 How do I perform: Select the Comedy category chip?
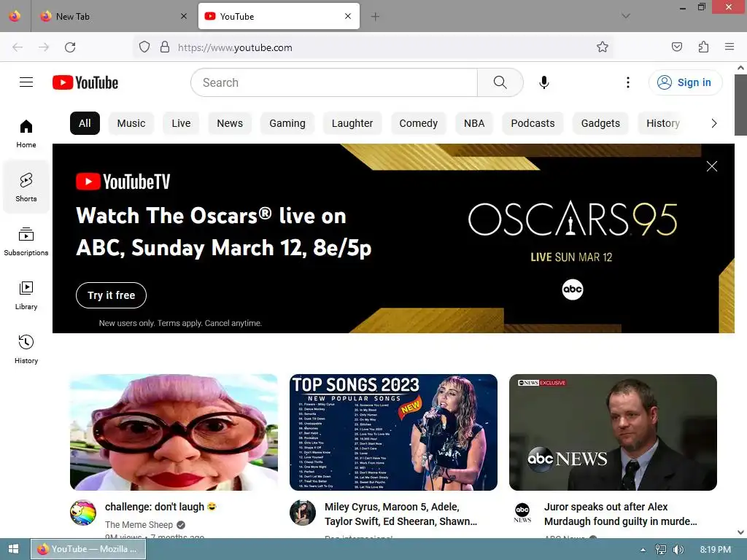[x=418, y=123]
